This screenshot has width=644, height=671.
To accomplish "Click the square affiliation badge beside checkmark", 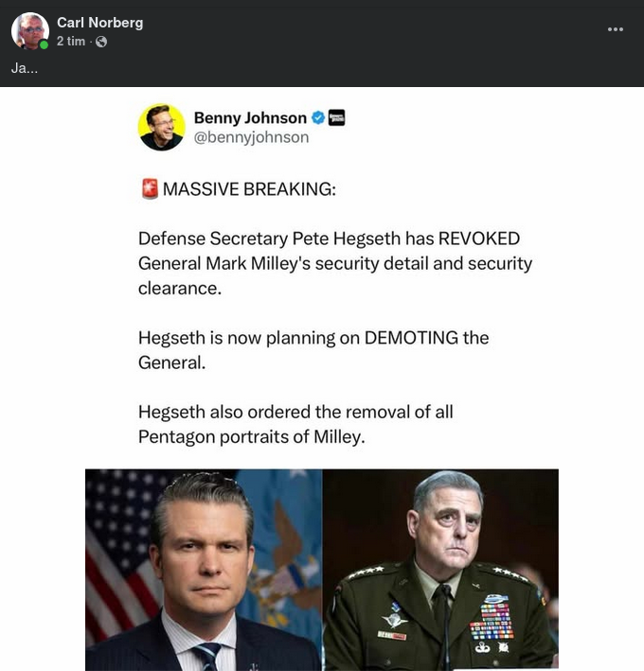I will click(x=336, y=118).
